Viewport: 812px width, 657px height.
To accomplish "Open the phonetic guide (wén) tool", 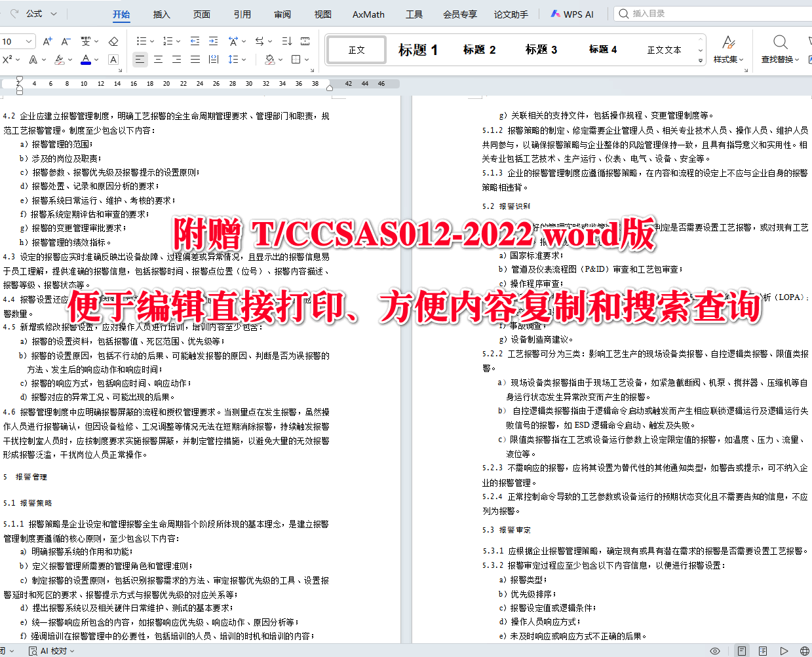I will (85, 41).
